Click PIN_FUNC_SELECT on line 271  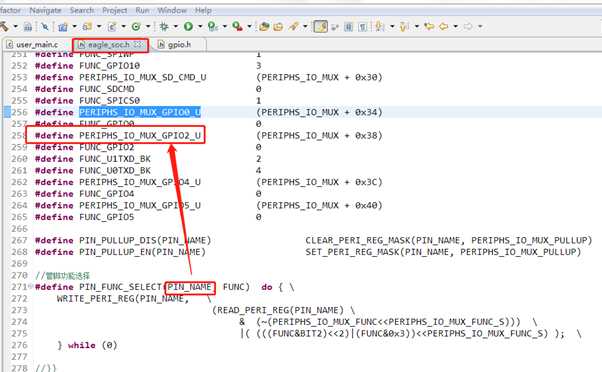tap(121, 287)
